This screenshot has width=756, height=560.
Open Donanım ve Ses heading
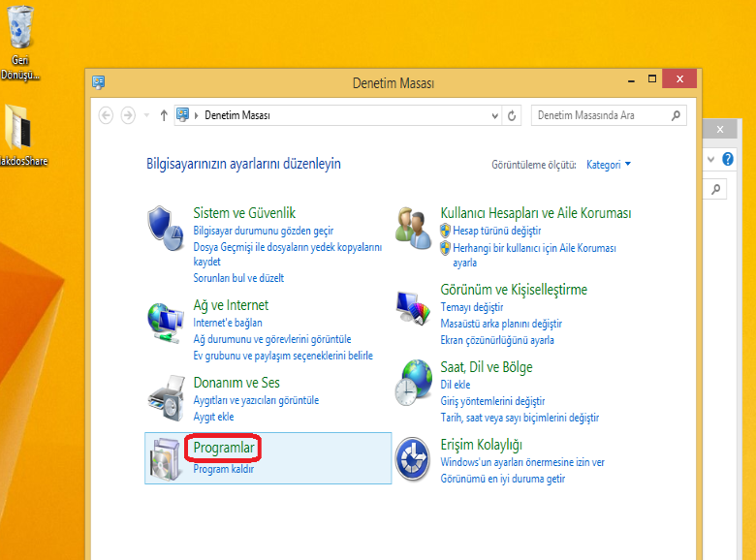click(236, 383)
